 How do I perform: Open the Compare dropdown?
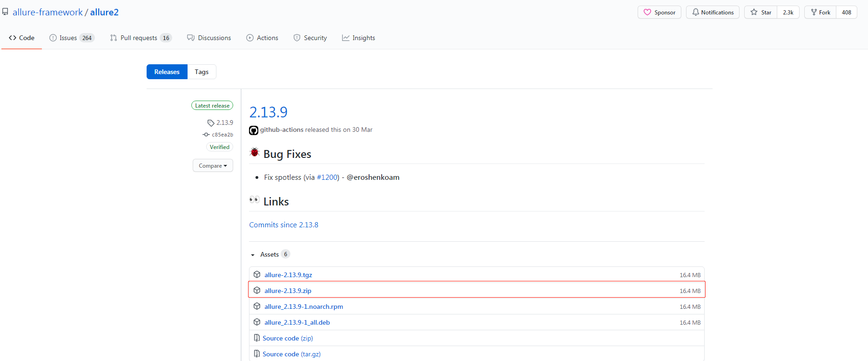[213, 165]
